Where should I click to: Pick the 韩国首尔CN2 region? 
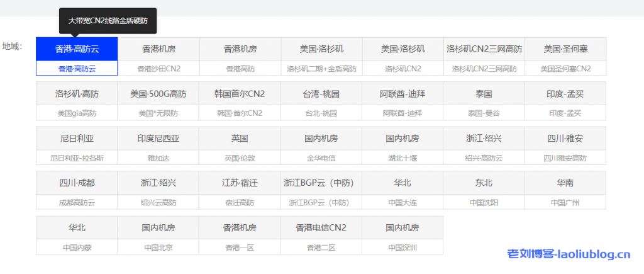pyautogui.click(x=240, y=101)
